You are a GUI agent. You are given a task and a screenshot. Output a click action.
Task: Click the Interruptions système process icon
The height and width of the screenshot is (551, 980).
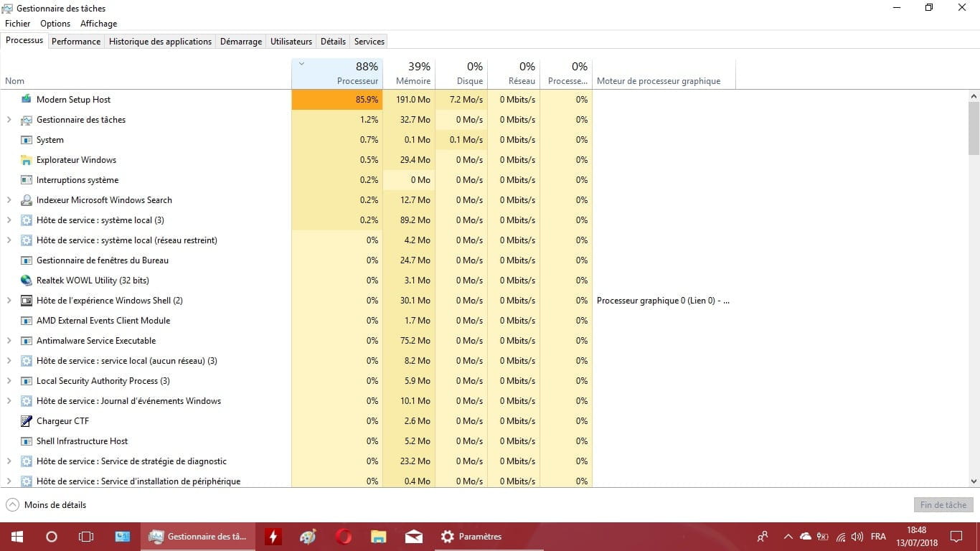click(x=27, y=179)
